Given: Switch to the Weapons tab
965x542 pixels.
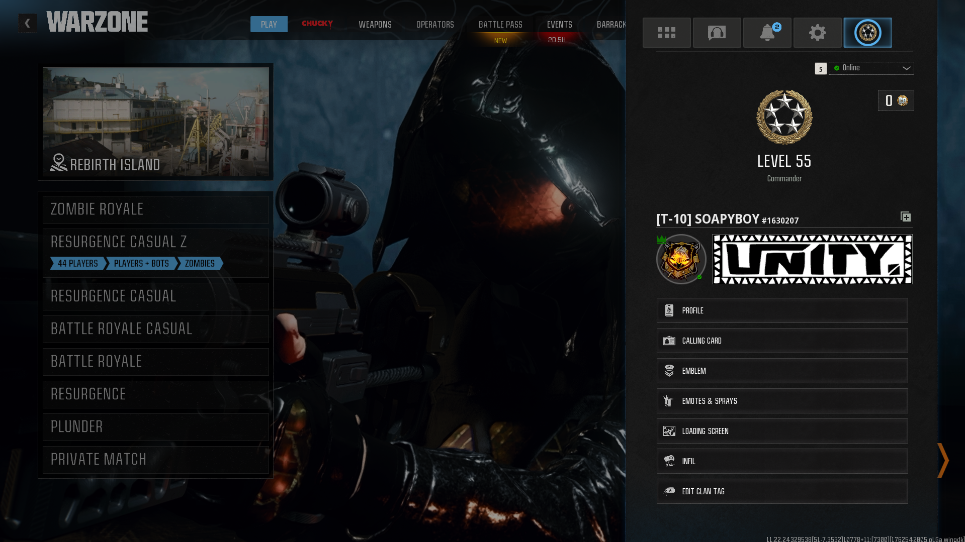Looking at the screenshot, I should coord(375,25).
